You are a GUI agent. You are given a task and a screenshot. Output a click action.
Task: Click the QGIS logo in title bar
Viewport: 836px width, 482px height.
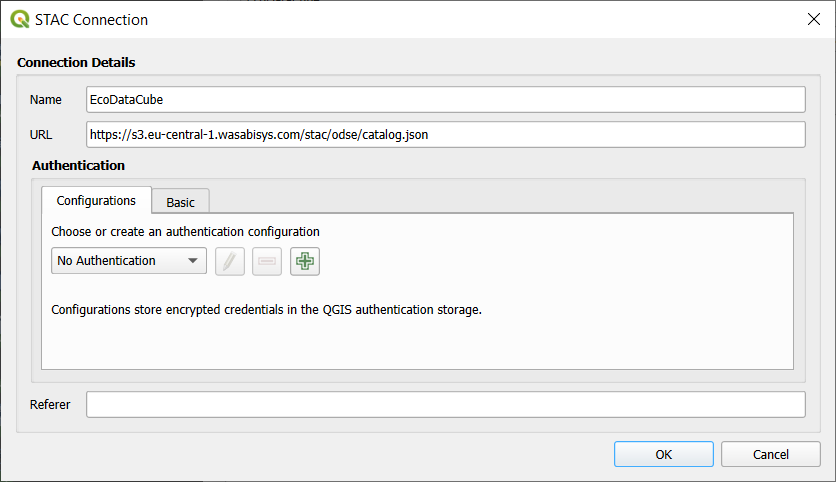tap(19, 19)
